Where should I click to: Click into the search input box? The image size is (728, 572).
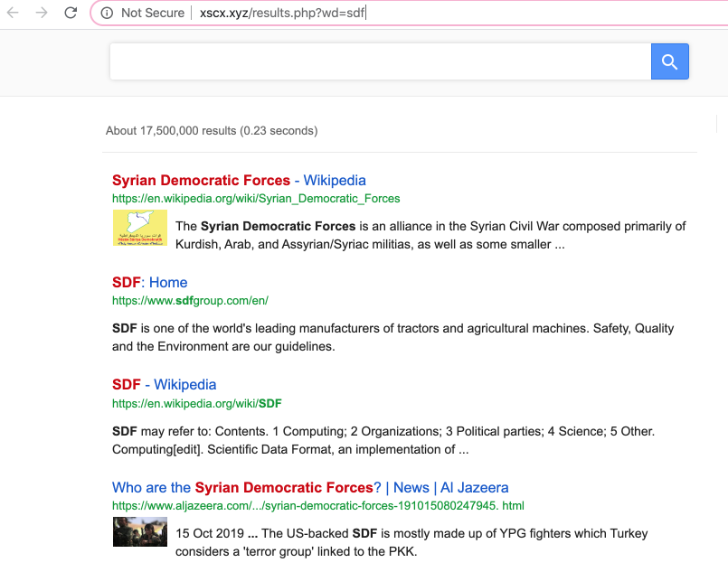click(x=380, y=61)
